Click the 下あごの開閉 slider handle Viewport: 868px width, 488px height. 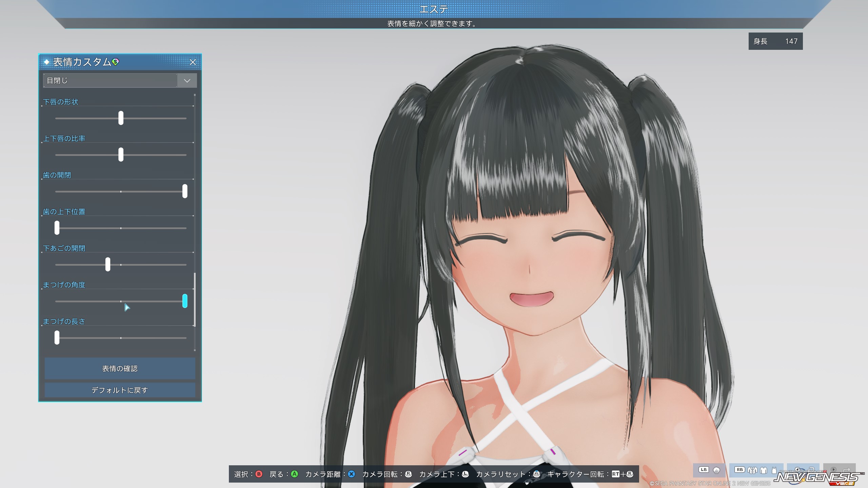[x=108, y=264]
